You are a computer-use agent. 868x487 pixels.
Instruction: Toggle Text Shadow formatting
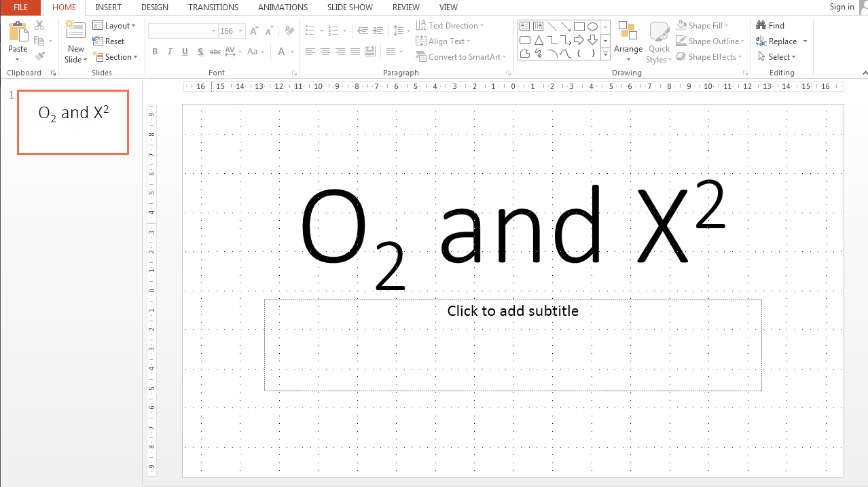[x=200, y=52]
